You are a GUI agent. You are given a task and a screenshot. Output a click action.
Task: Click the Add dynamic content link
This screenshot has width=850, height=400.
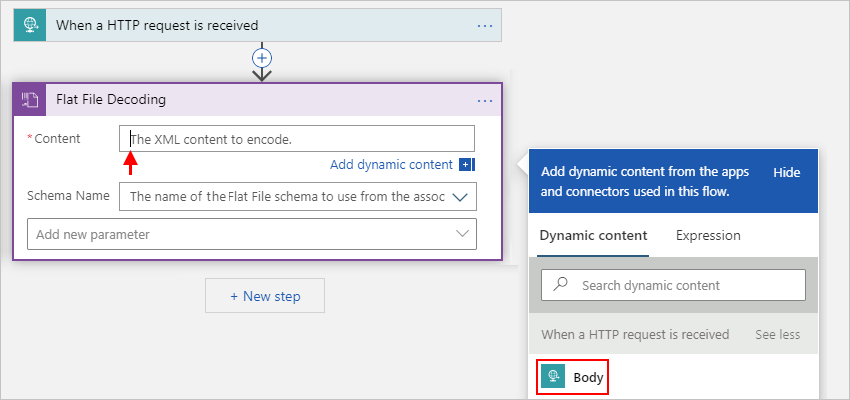point(391,165)
